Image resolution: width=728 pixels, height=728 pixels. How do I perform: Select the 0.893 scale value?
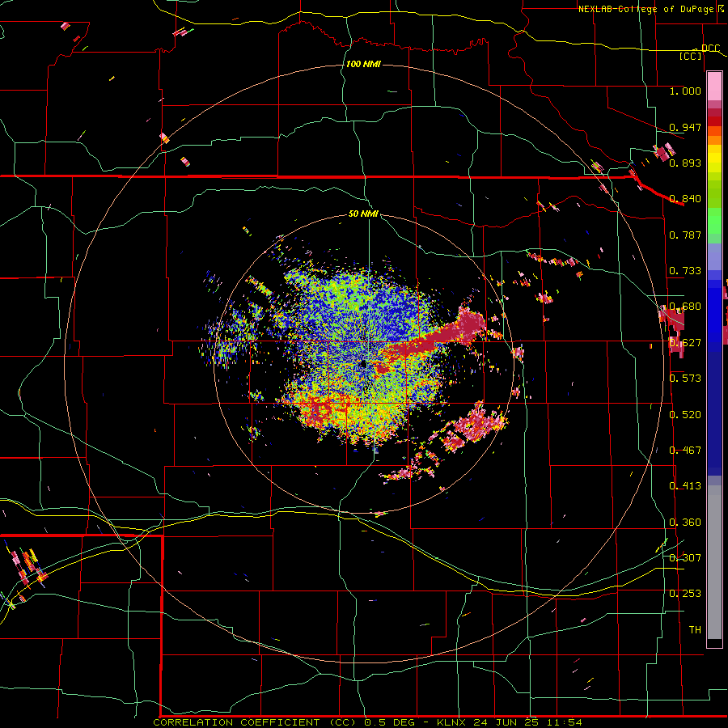point(685,163)
